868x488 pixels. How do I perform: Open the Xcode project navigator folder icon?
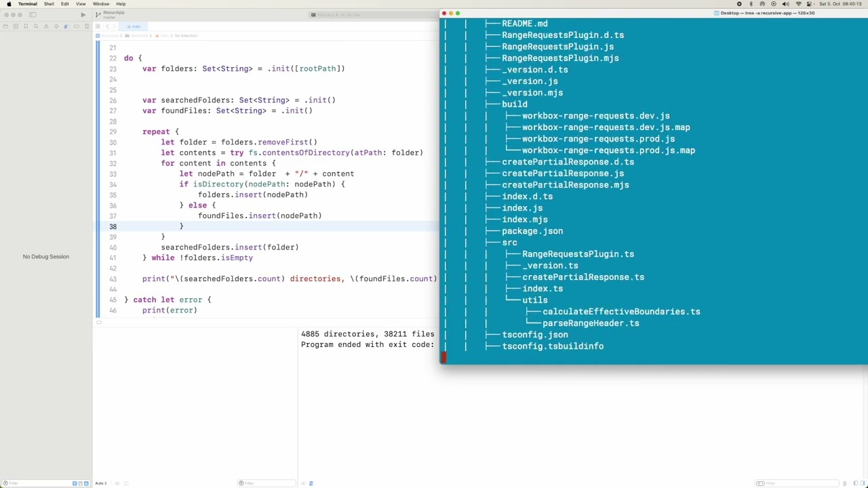coord(5,26)
